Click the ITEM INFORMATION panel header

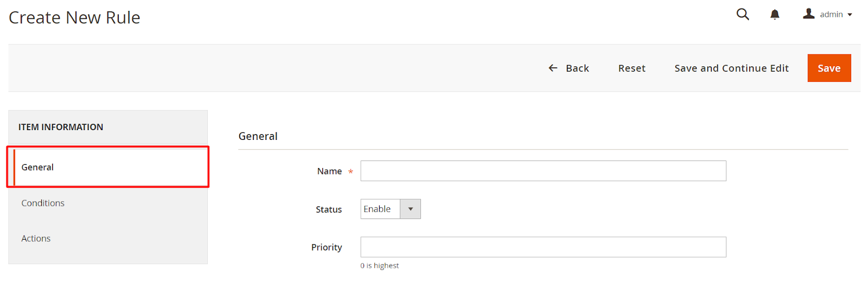click(x=61, y=127)
